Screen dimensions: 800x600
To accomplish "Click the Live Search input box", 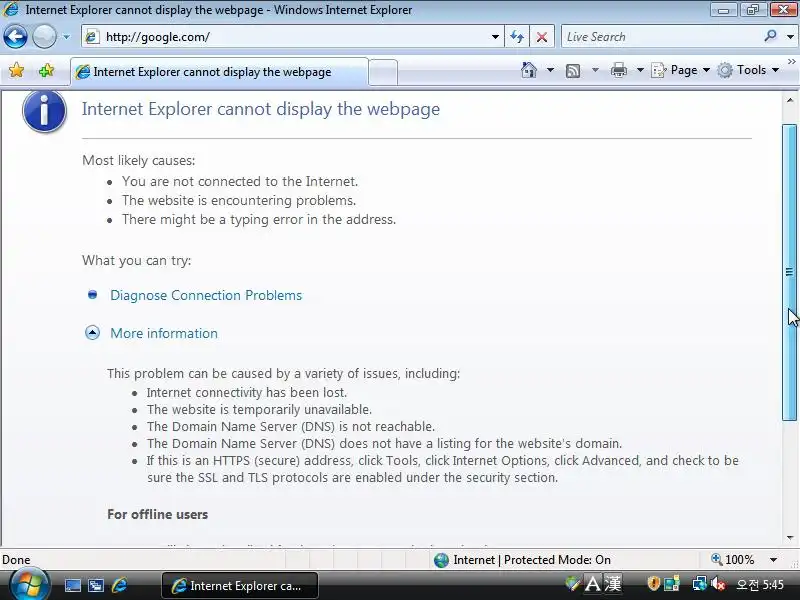I will click(661, 37).
